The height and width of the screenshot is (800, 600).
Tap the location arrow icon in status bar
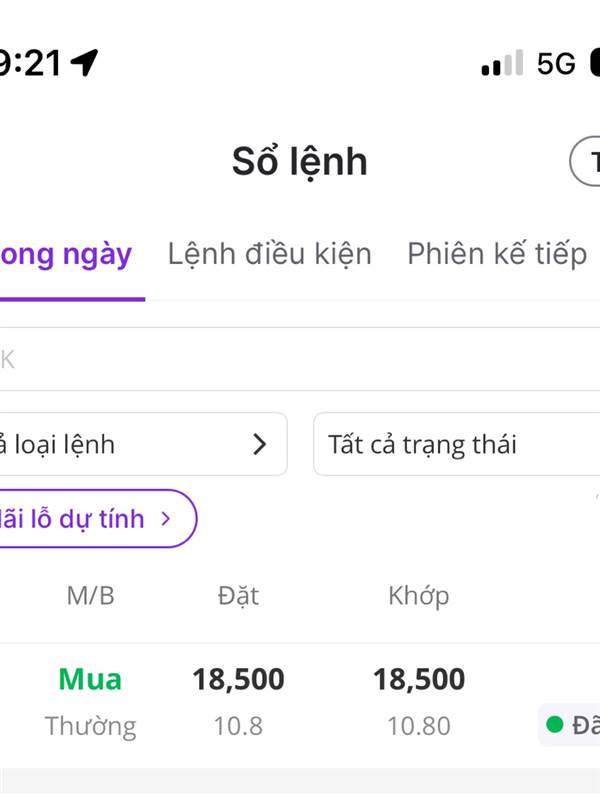pyautogui.click(x=84, y=63)
